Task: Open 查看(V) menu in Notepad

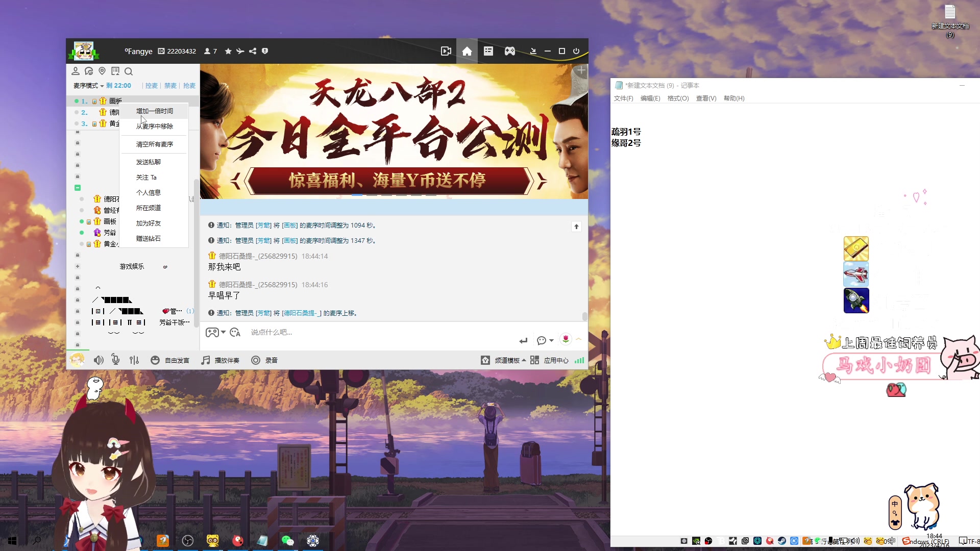Action: pyautogui.click(x=706, y=98)
